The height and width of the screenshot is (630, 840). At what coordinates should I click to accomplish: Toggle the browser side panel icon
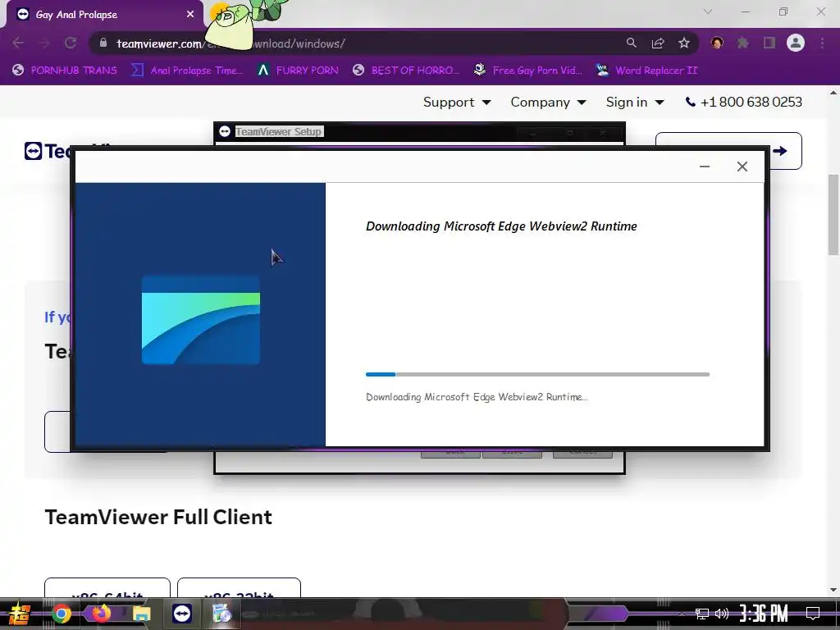[769, 43]
